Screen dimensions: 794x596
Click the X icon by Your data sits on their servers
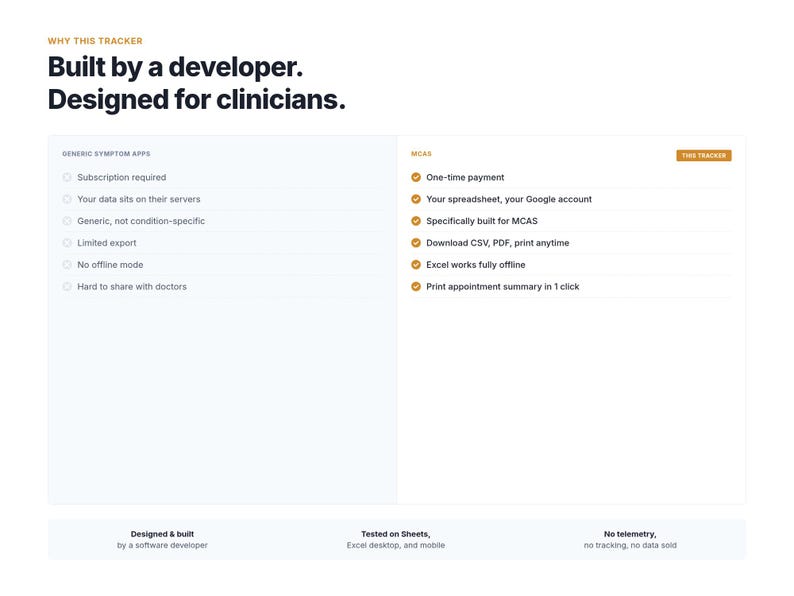pyautogui.click(x=67, y=199)
